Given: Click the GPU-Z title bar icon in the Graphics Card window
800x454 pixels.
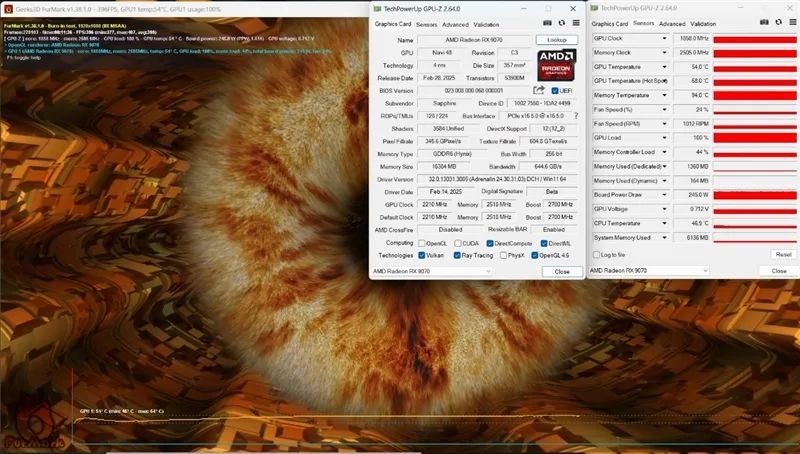Looking at the screenshot, I should pyautogui.click(x=377, y=9).
